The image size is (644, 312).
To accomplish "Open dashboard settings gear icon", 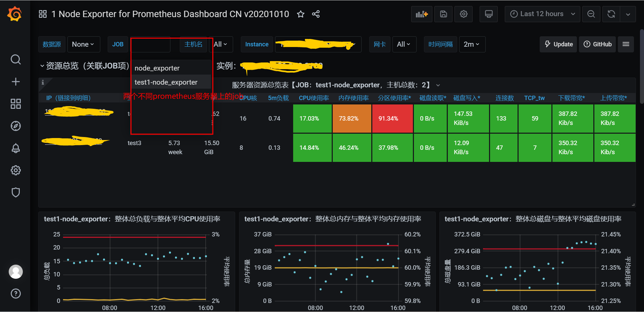I will pos(463,14).
